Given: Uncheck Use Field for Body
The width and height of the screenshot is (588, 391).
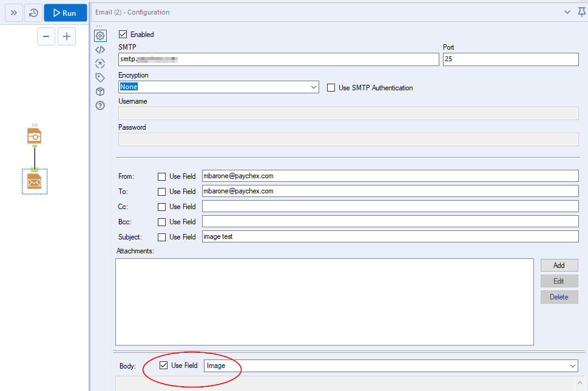Looking at the screenshot, I should pyautogui.click(x=163, y=365).
